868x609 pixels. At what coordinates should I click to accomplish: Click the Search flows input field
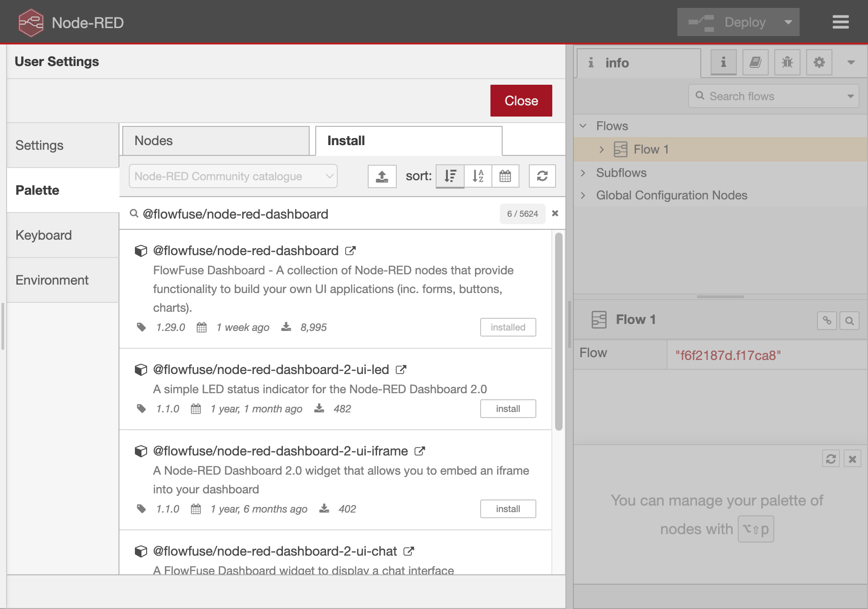[773, 96]
